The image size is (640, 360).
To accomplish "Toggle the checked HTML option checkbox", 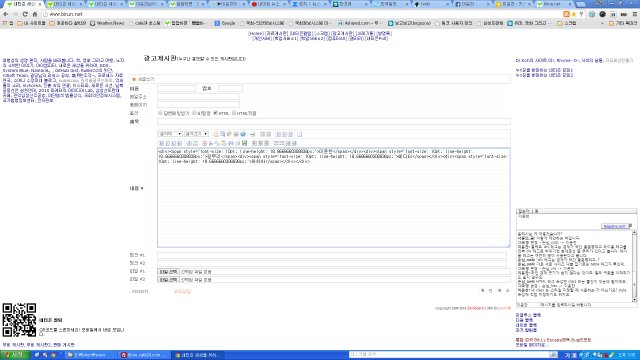I will (216, 113).
